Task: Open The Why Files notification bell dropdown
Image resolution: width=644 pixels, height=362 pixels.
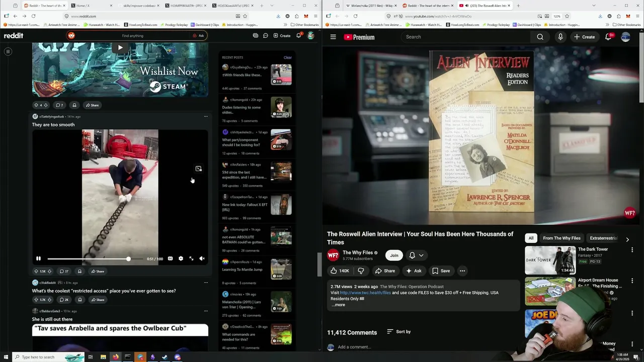Action: click(416, 255)
